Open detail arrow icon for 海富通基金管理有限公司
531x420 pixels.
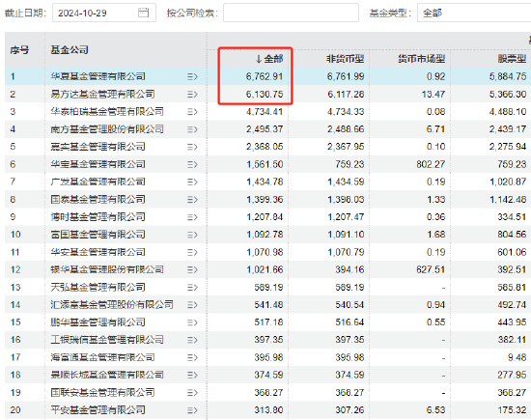tap(192, 357)
